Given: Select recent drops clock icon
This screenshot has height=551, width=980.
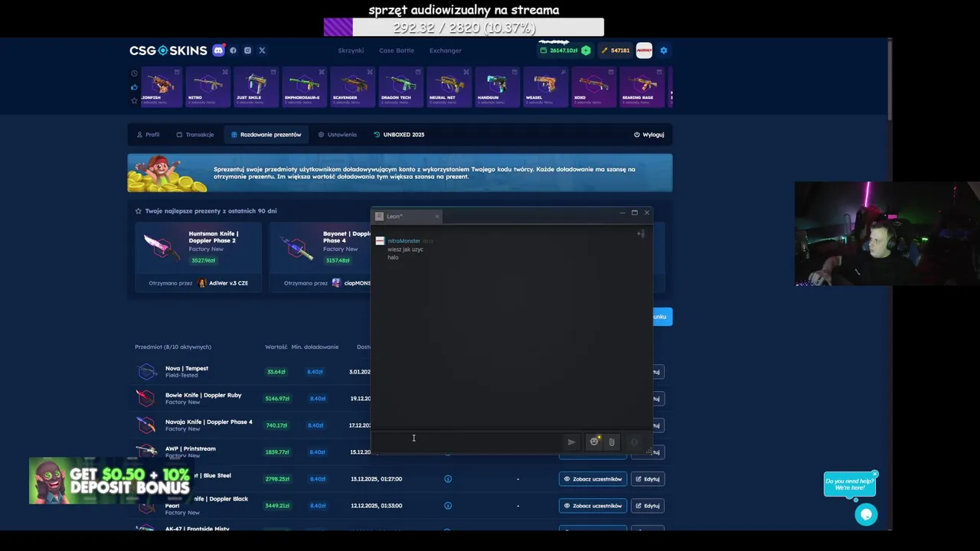Looking at the screenshot, I should (134, 73).
